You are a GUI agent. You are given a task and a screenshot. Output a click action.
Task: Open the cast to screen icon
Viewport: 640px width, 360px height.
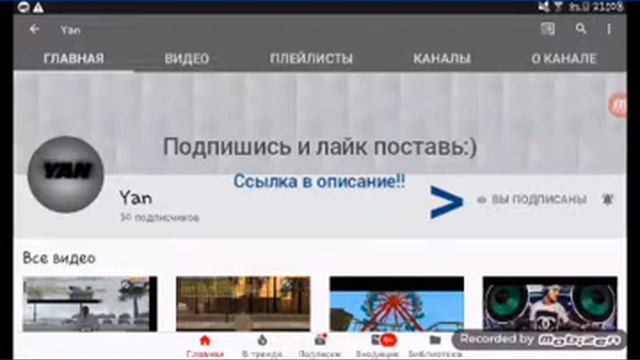click(548, 29)
